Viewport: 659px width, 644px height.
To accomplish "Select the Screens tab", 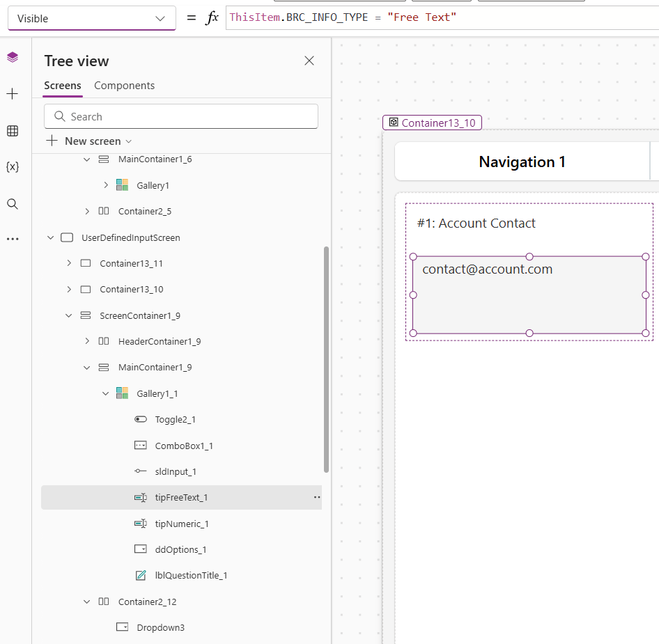I will 63,86.
